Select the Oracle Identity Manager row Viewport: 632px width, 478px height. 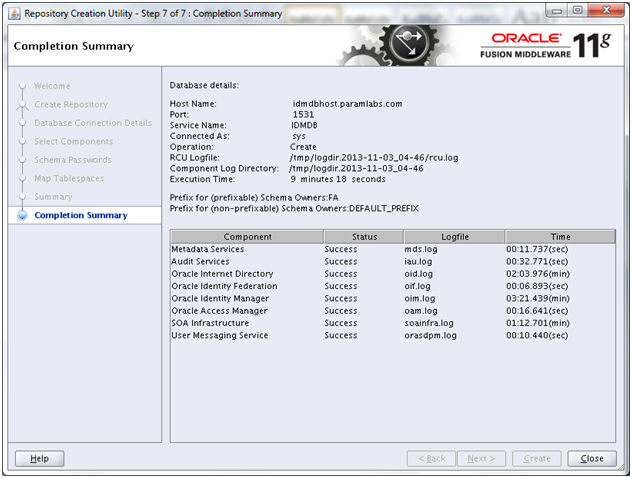click(393, 299)
